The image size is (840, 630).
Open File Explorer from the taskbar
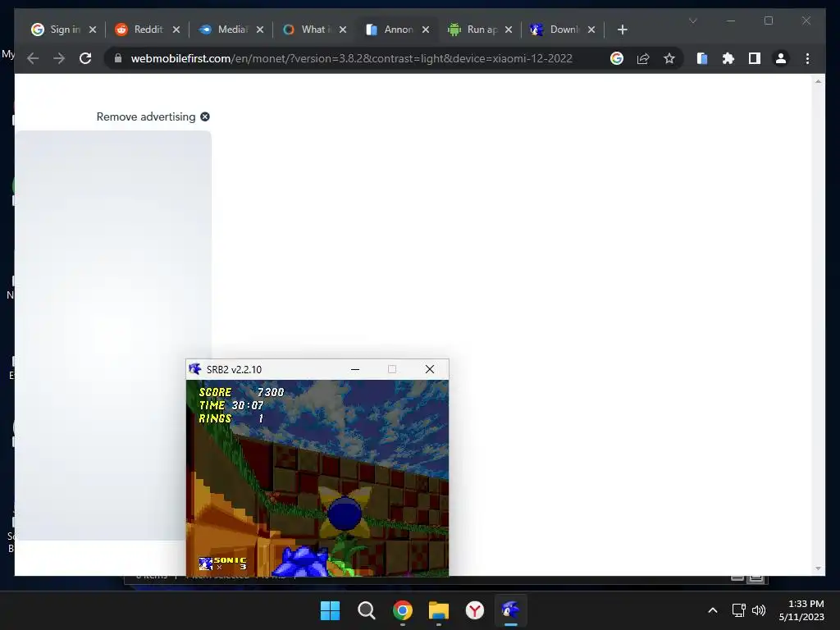point(439,610)
